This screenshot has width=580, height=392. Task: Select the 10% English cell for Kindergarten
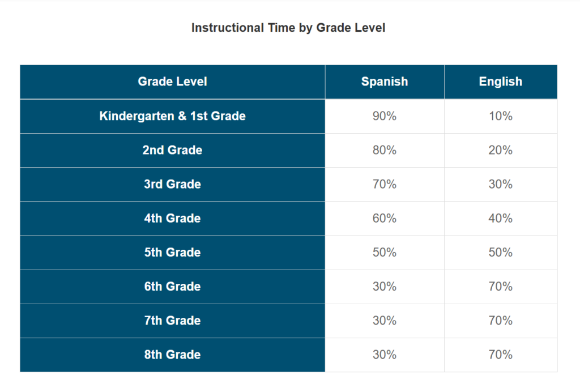point(501,116)
